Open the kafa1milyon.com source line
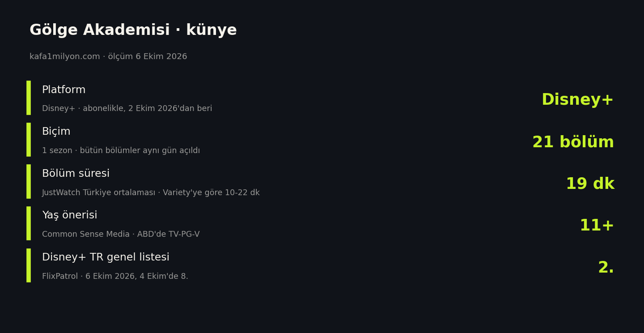 [x=108, y=57]
